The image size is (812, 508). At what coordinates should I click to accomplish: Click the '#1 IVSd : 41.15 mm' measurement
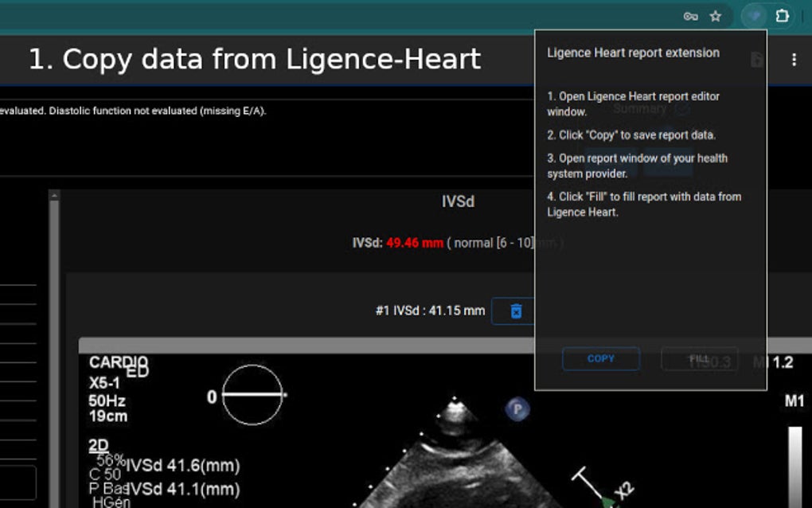(430, 311)
